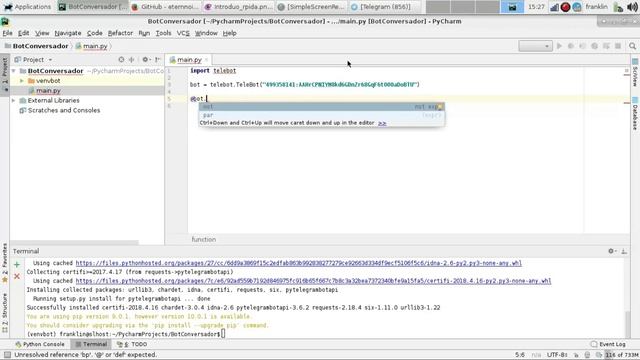Click the idna wheel download link in terminal
The width and height of the screenshot is (640, 360).
click(x=298, y=263)
